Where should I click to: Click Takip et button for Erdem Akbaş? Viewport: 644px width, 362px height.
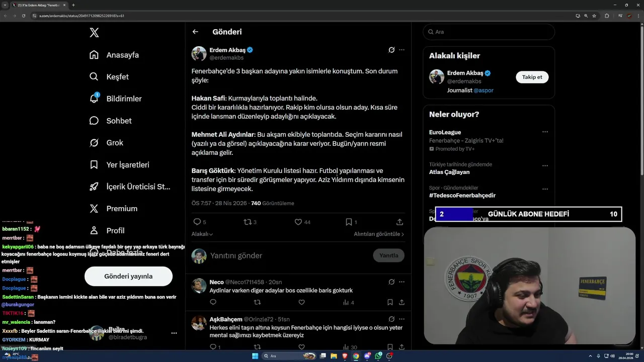tap(532, 77)
